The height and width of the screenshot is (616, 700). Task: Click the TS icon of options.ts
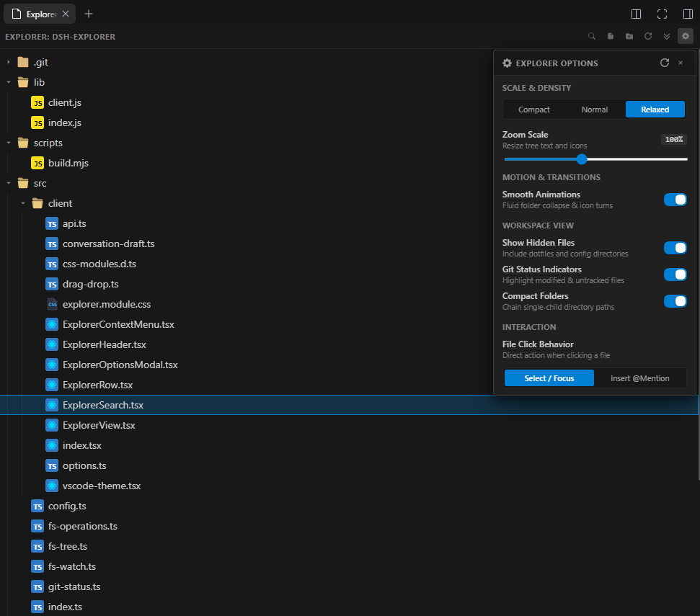coord(52,465)
